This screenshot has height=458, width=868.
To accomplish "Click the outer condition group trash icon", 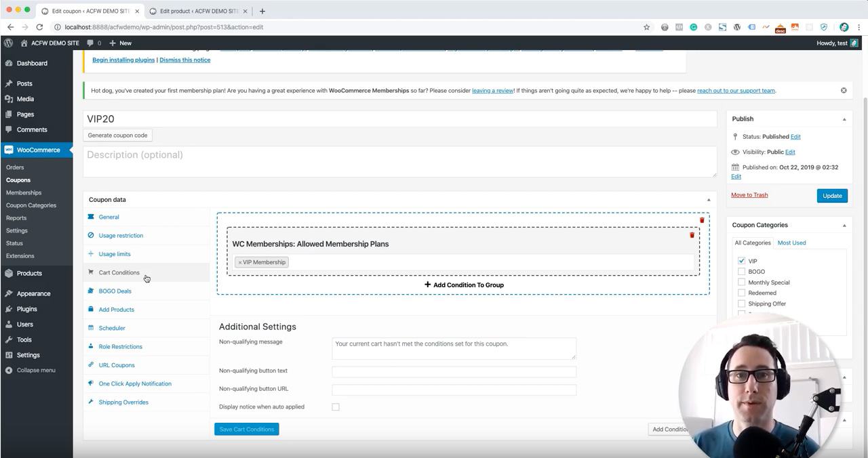I will pos(702,220).
